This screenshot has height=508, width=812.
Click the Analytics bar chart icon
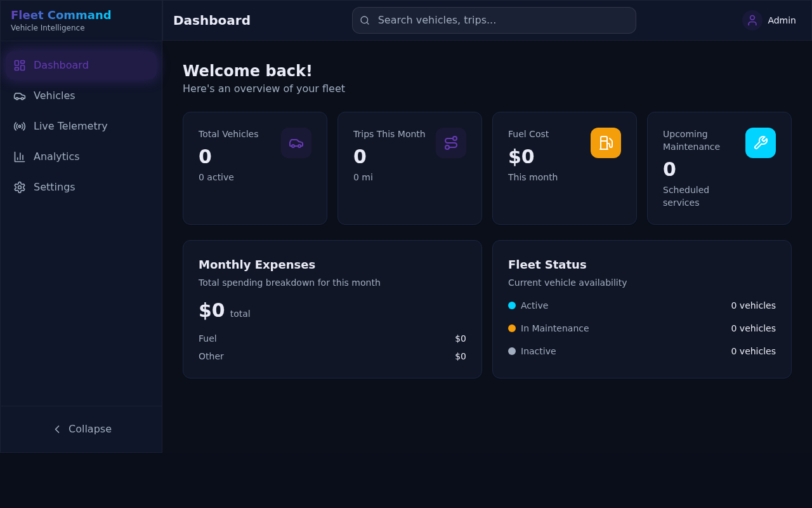click(20, 157)
